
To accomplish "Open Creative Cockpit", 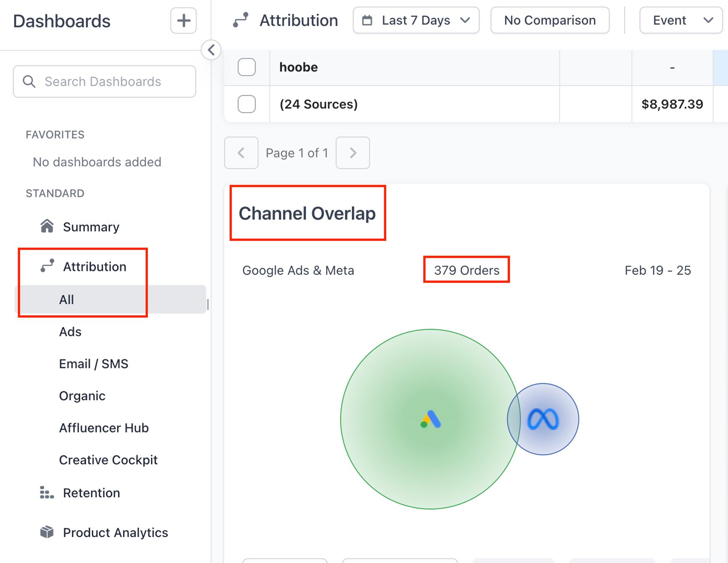I will (108, 460).
